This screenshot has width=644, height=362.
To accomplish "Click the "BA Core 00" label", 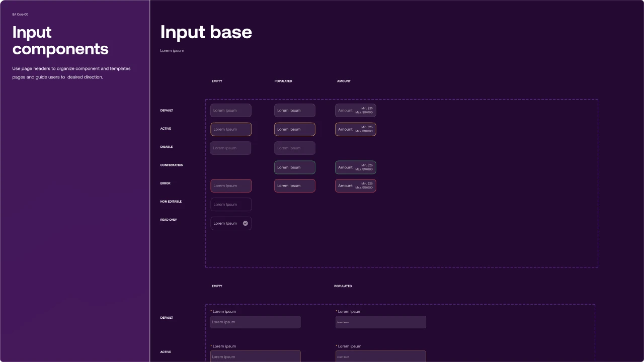I will pos(20,15).
